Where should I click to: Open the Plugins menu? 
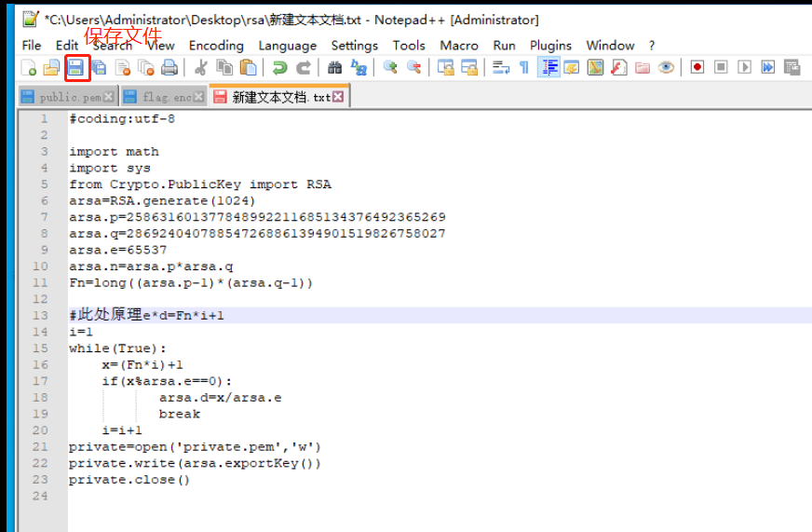click(550, 45)
